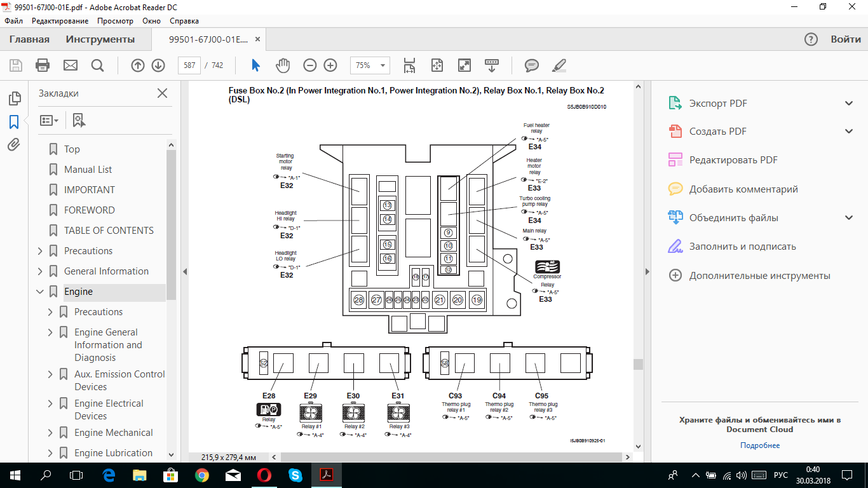Open the Add comment bubble tool in toolbar
Viewport: 868px width, 488px height.
[x=531, y=65]
